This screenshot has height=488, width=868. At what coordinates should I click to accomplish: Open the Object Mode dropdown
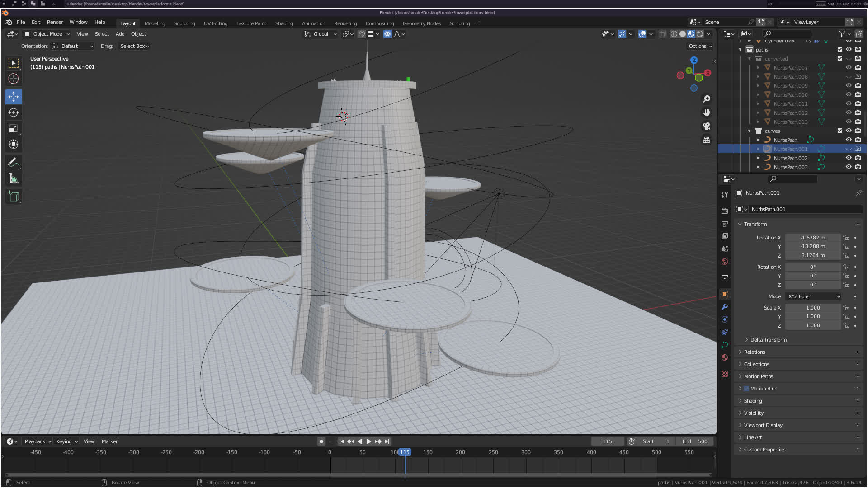coord(47,34)
